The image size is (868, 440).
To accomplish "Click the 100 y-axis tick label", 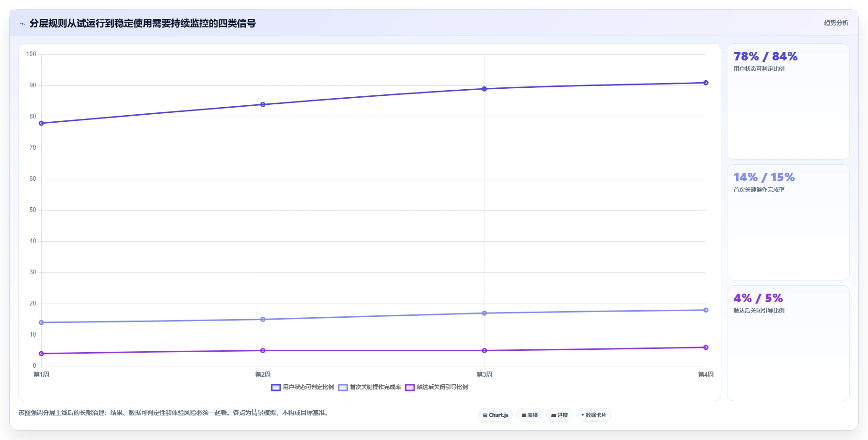I will (31, 54).
